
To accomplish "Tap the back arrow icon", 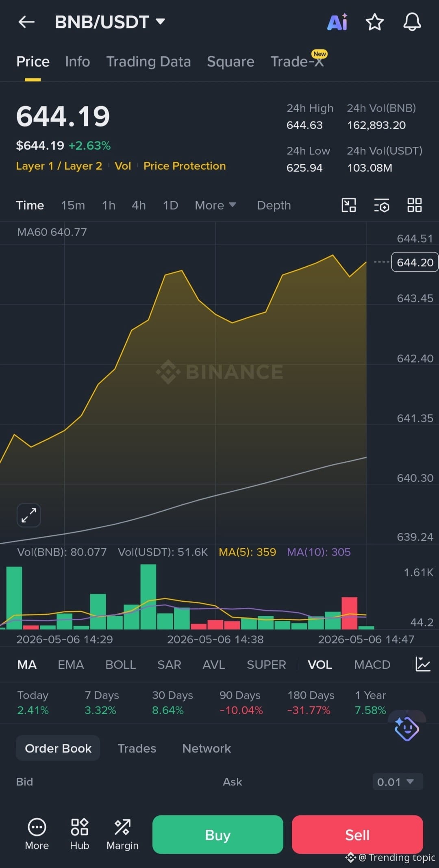I will click(x=27, y=22).
